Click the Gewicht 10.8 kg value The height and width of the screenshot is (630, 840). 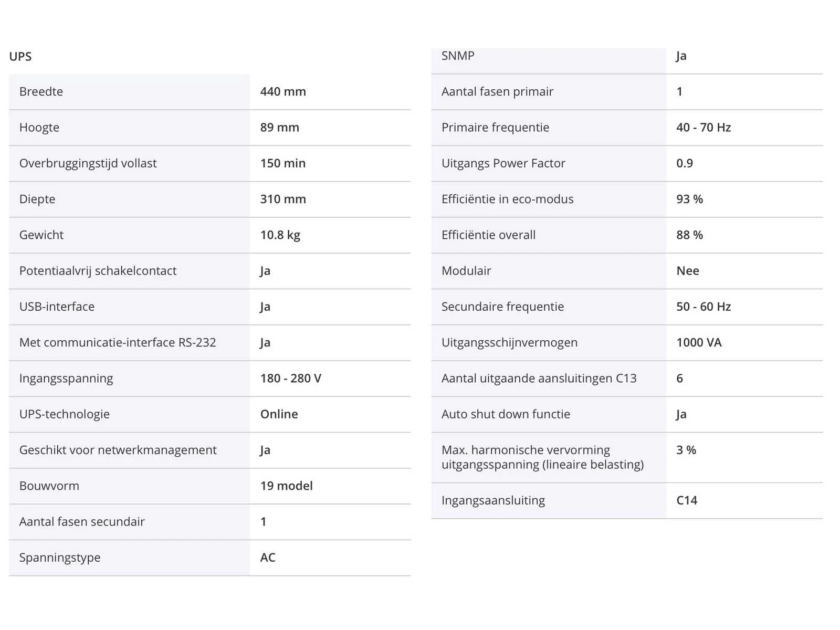[x=280, y=235]
